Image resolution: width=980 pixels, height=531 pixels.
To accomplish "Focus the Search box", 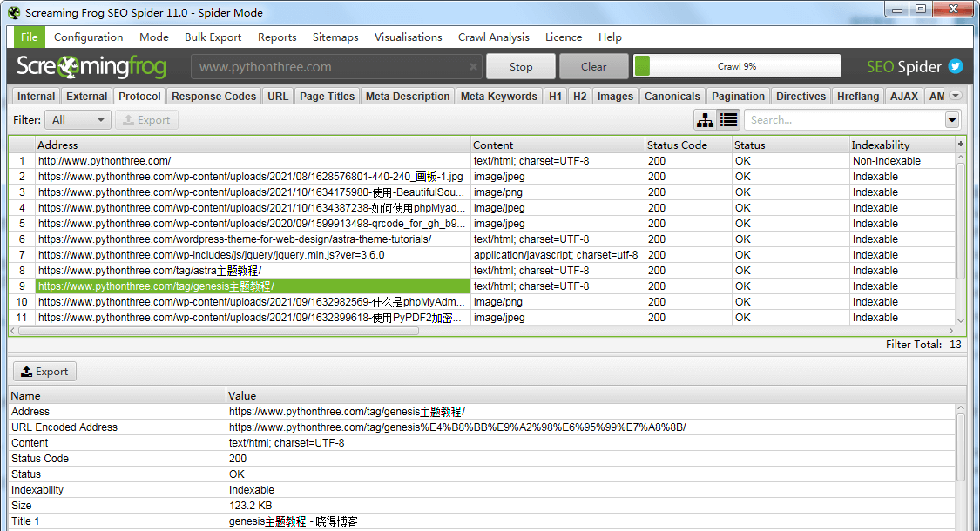I will [844, 120].
